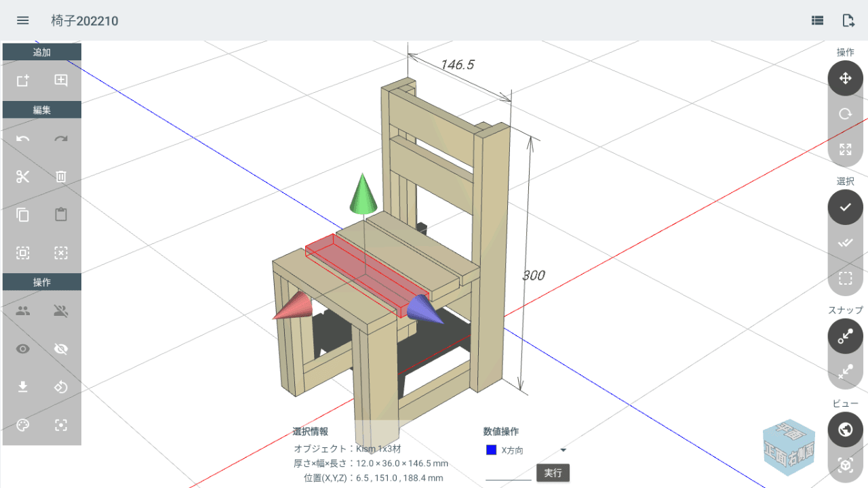Image resolution: width=868 pixels, height=488 pixels.
Task: Click the export document icon in the top bar
Action: pos(848,20)
